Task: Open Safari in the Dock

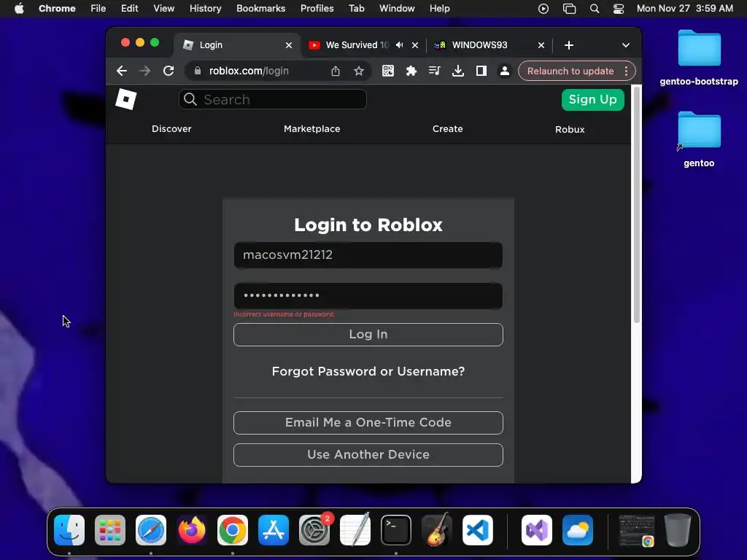Action: click(x=151, y=530)
